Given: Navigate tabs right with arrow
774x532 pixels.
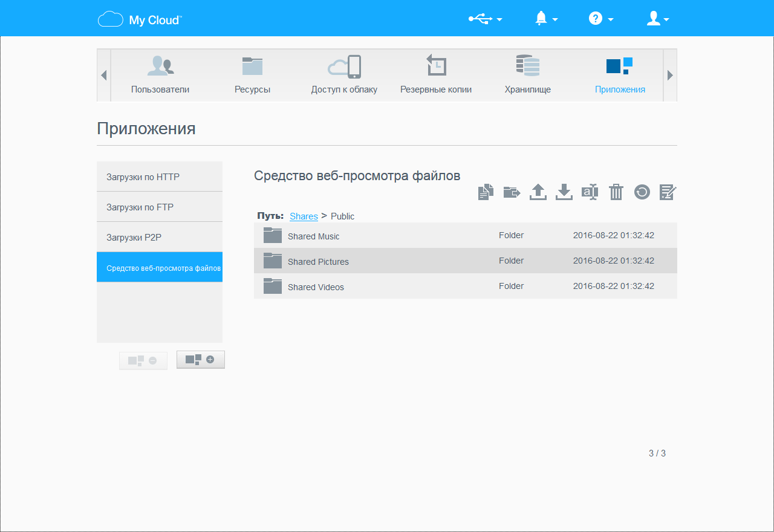Looking at the screenshot, I should [670, 76].
